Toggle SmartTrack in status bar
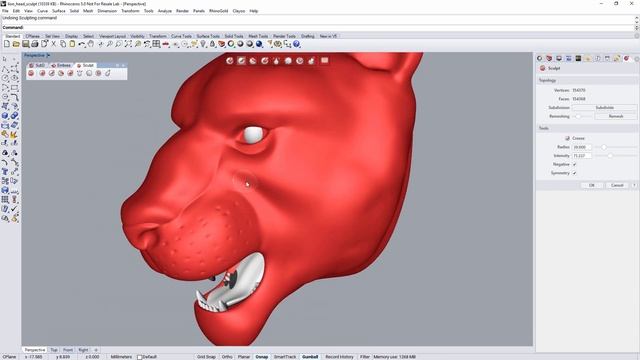640x360 pixels. pos(285,357)
